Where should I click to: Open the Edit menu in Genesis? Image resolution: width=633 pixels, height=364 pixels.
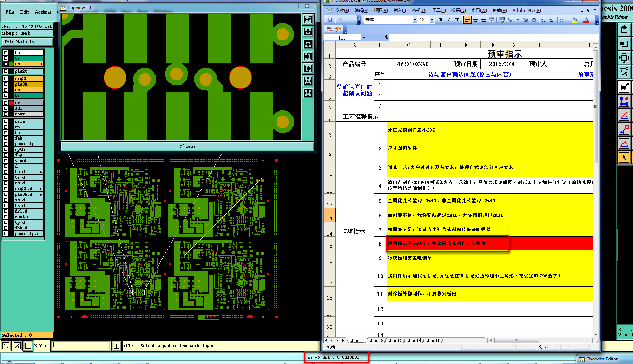(25, 12)
